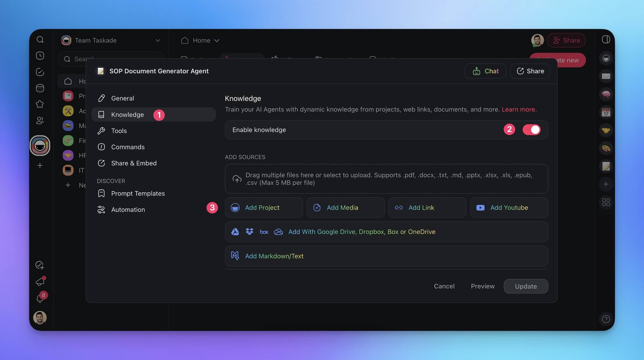This screenshot has width=644, height=360.
Task: Toggle right sidebar panel icon
Action: click(606, 39)
